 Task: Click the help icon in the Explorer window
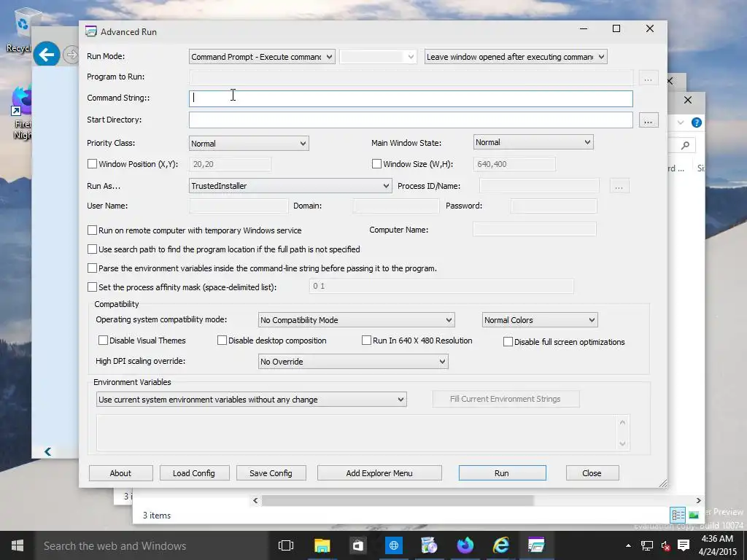697,122
